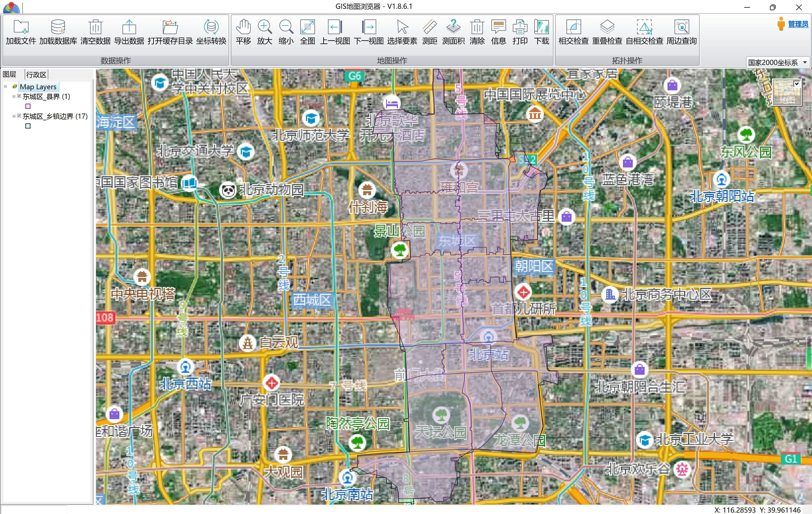Switch to the 图层 tab
The image size is (812, 514).
pyautogui.click(x=9, y=75)
